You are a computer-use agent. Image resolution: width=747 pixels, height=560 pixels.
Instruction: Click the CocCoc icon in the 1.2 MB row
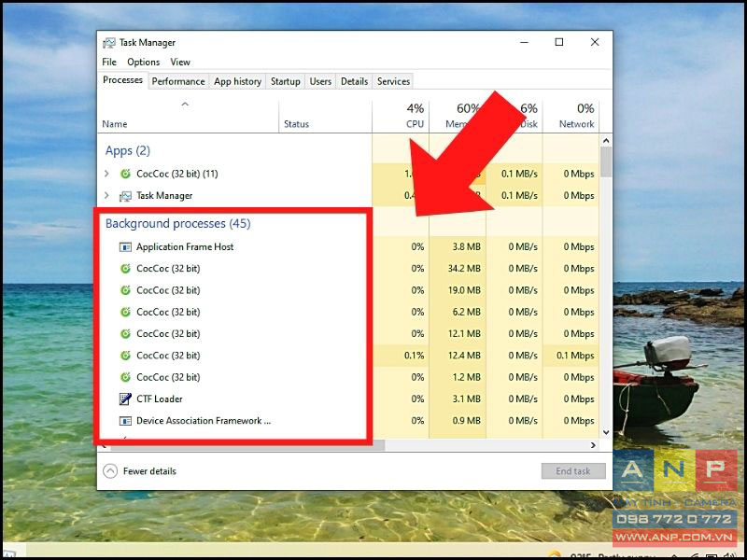click(x=125, y=378)
